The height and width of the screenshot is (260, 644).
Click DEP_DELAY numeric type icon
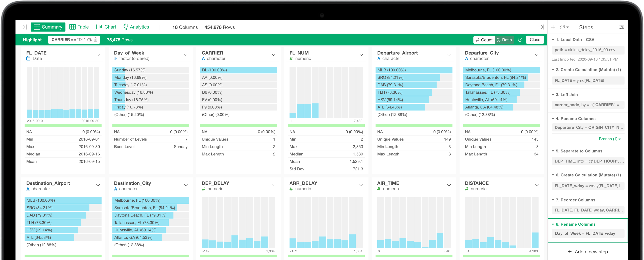(x=203, y=189)
